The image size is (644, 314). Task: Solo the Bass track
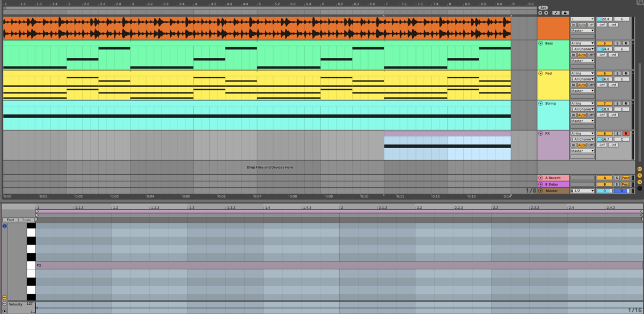[x=617, y=43]
